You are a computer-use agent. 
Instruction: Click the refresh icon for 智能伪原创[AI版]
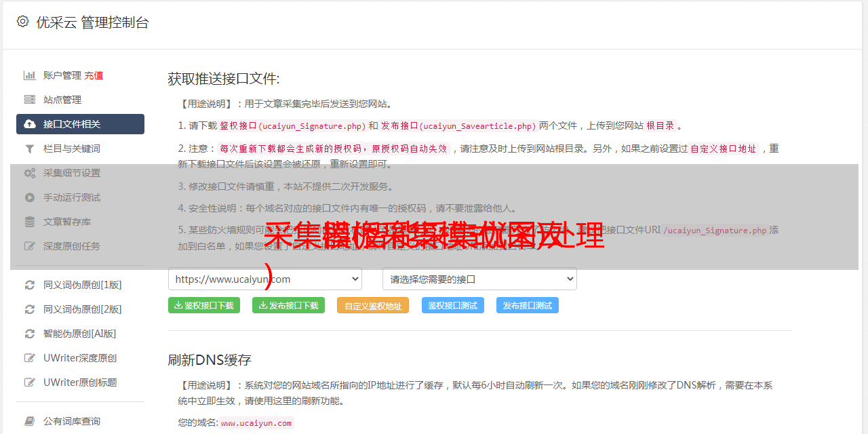pyautogui.click(x=30, y=334)
